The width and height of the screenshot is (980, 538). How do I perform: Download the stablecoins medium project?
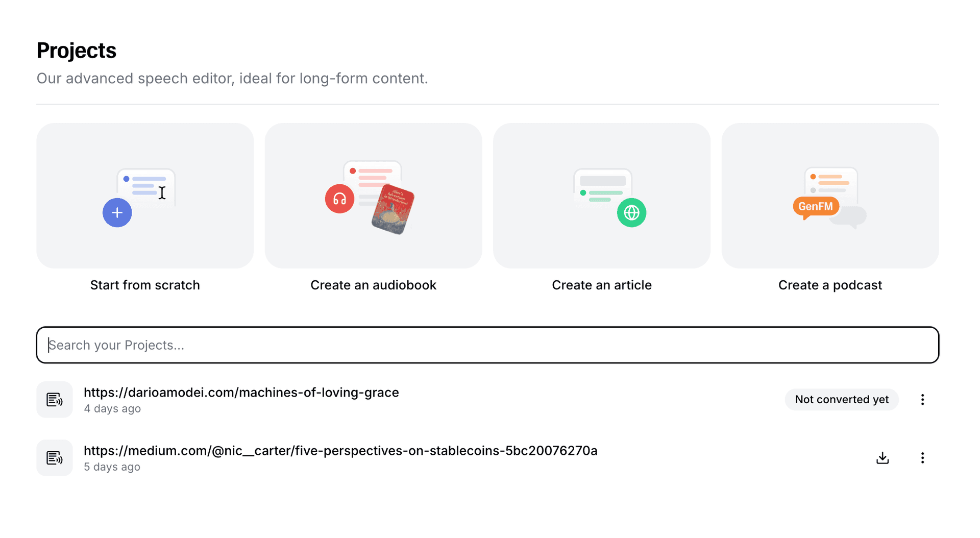(x=882, y=458)
